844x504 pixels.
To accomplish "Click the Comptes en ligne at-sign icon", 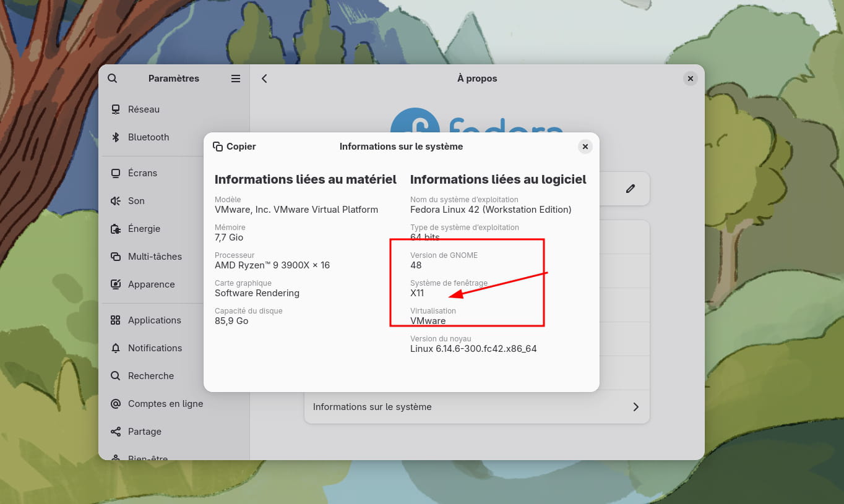I will point(115,404).
